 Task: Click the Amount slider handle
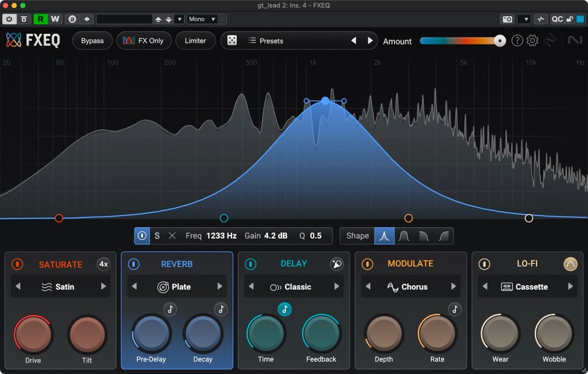click(500, 41)
